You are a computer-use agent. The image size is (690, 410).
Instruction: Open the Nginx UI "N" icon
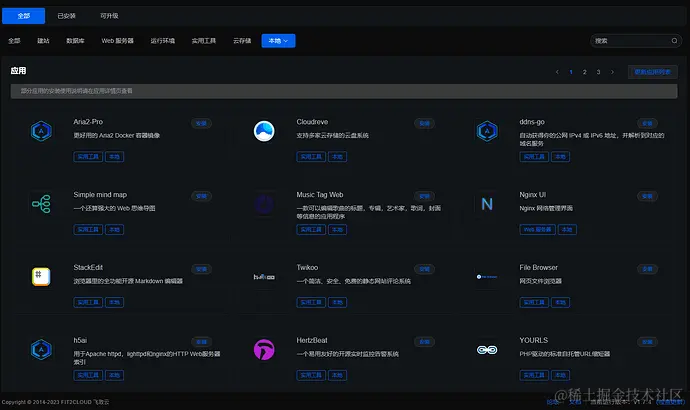tap(487, 204)
